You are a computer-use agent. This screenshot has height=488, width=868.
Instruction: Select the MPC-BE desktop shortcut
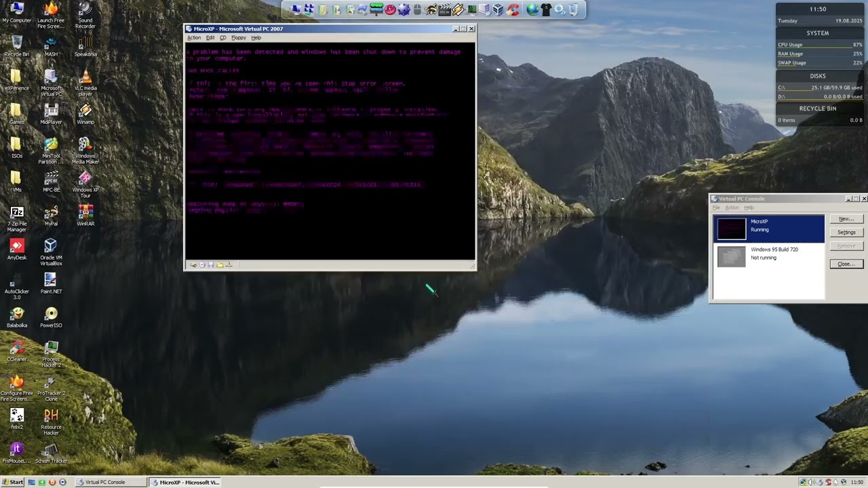tap(51, 182)
